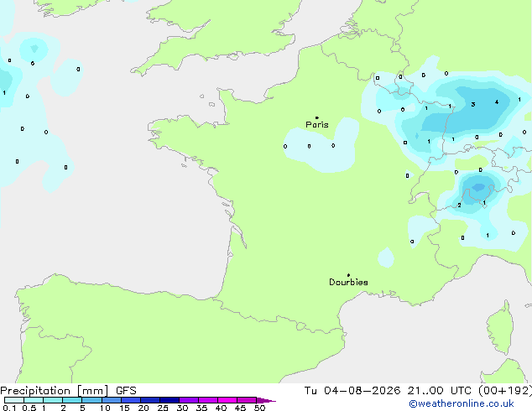Click the precipitation value '2' near Switzerland
Image resolution: width=532 pixels, height=411 pixels.
tap(459, 205)
